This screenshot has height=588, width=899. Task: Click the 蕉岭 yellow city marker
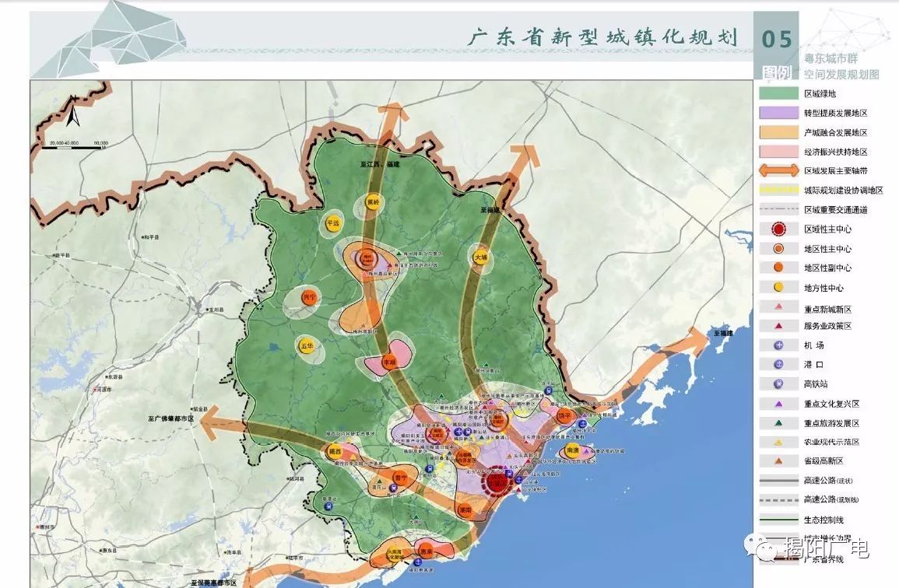pos(374,203)
